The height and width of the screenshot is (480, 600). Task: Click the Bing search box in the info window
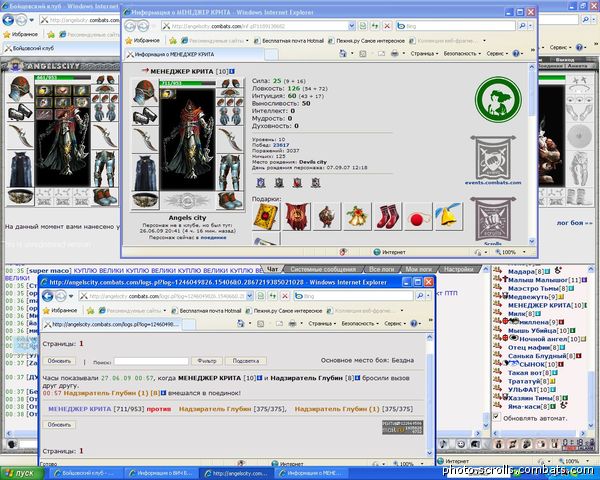tap(455, 26)
